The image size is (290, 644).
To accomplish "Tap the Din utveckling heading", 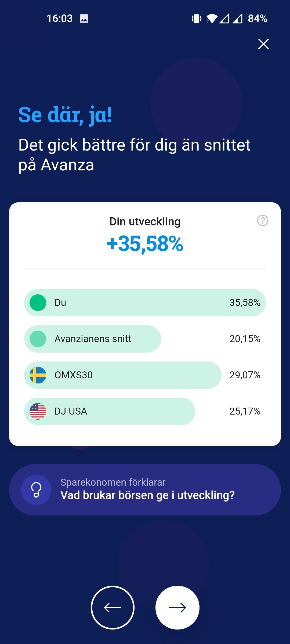I will click(145, 222).
